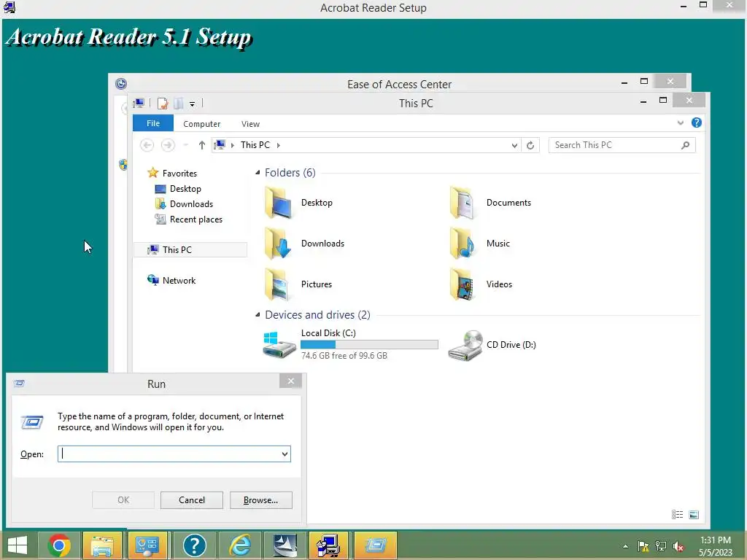Open the Help question mark taskbar app
This screenshot has height=560, width=747.
(194, 545)
